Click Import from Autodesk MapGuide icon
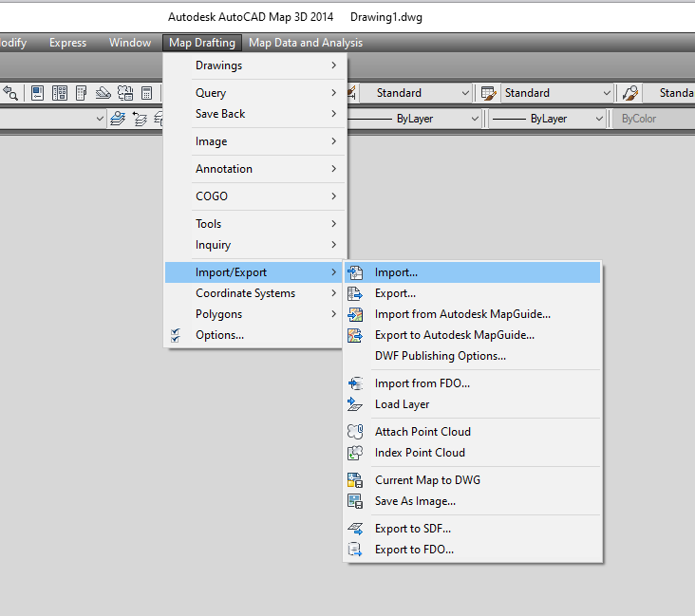 355,314
